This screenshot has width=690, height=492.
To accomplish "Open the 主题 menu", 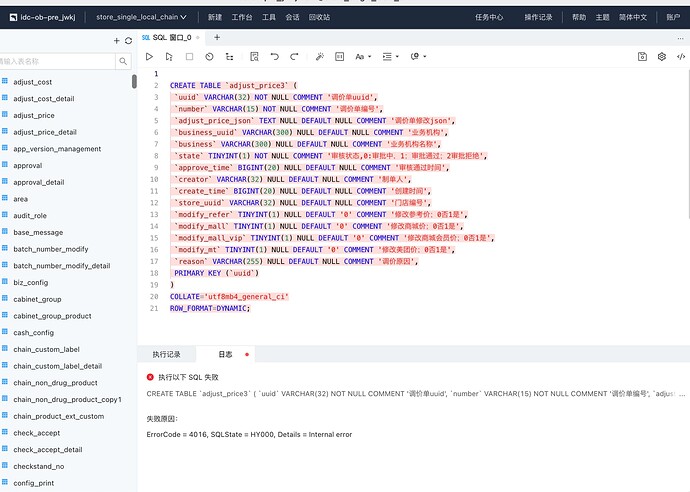I will 602,17.
